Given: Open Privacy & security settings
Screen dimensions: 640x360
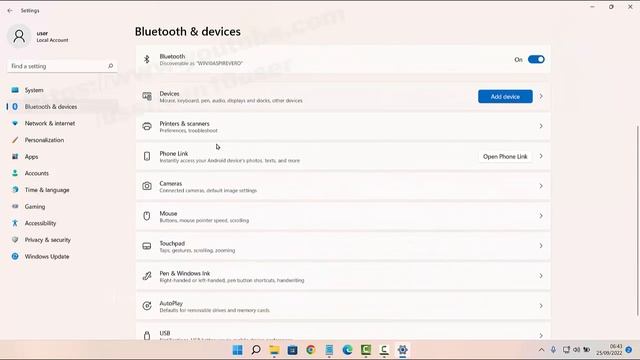Looking at the screenshot, I should (61, 240).
